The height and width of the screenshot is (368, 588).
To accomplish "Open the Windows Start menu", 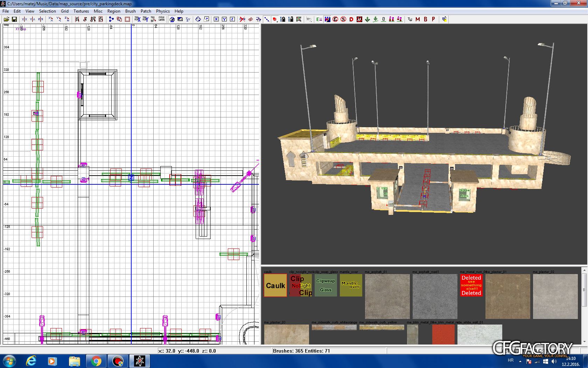I will pyautogui.click(x=9, y=361).
